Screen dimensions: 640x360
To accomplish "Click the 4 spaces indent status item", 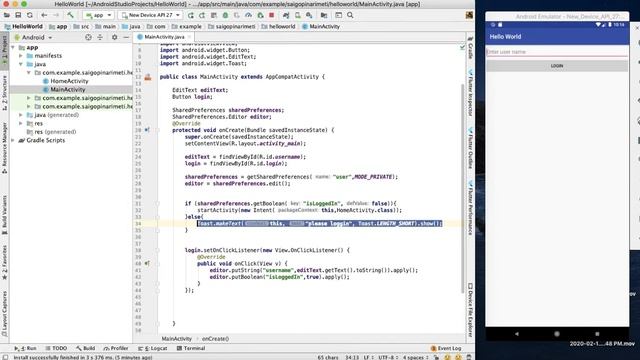I will point(415,357).
